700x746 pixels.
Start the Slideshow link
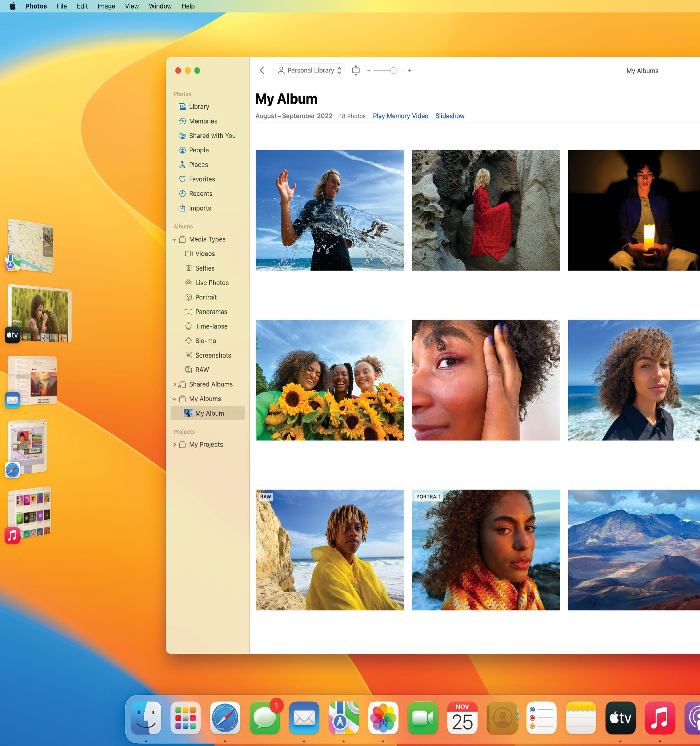449,116
